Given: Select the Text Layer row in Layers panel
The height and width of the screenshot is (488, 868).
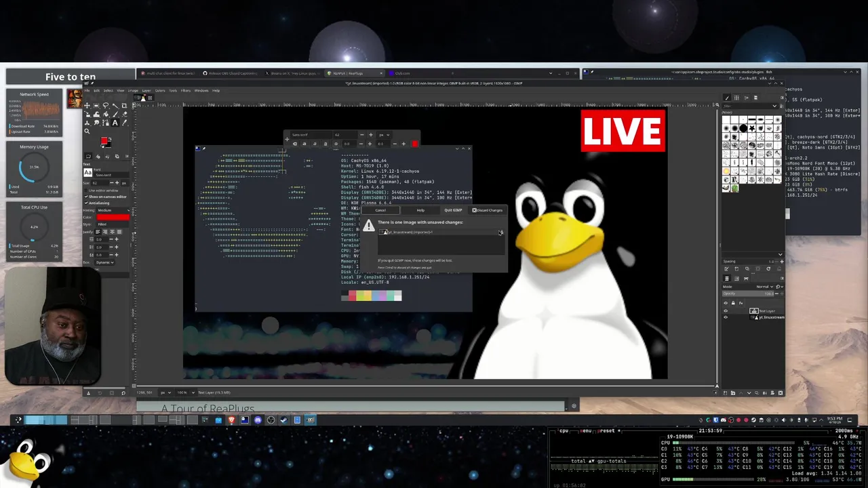Looking at the screenshot, I should pyautogui.click(x=753, y=310).
